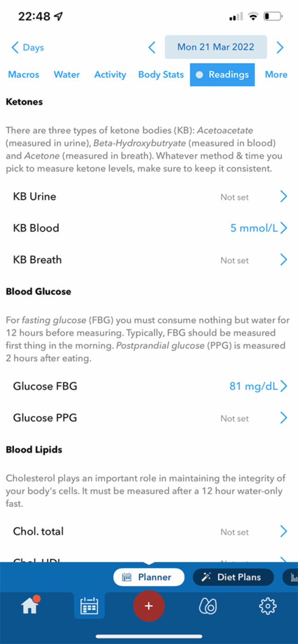This screenshot has width=298, height=644.
Task: Open the calendar diary icon
Action: click(89, 606)
